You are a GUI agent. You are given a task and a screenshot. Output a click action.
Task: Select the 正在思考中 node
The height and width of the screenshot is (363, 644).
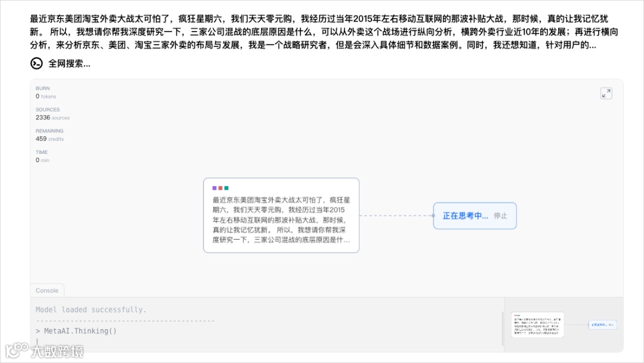pos(475,216)
